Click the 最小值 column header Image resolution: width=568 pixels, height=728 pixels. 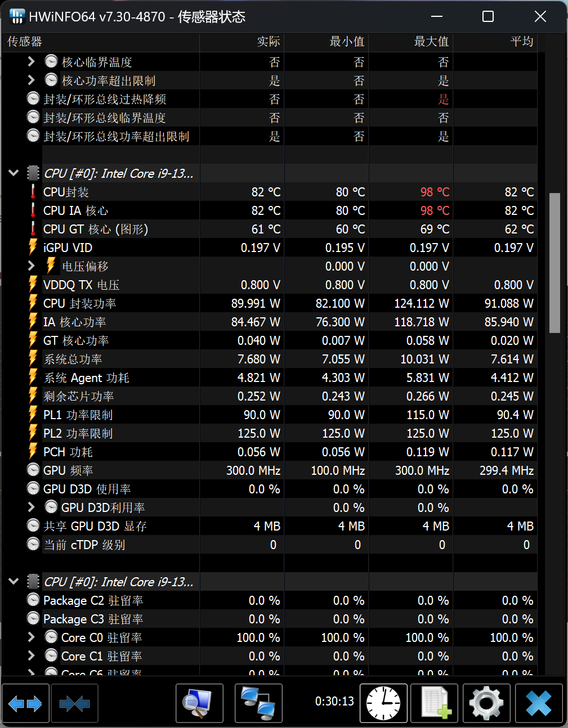click(327, 42)
